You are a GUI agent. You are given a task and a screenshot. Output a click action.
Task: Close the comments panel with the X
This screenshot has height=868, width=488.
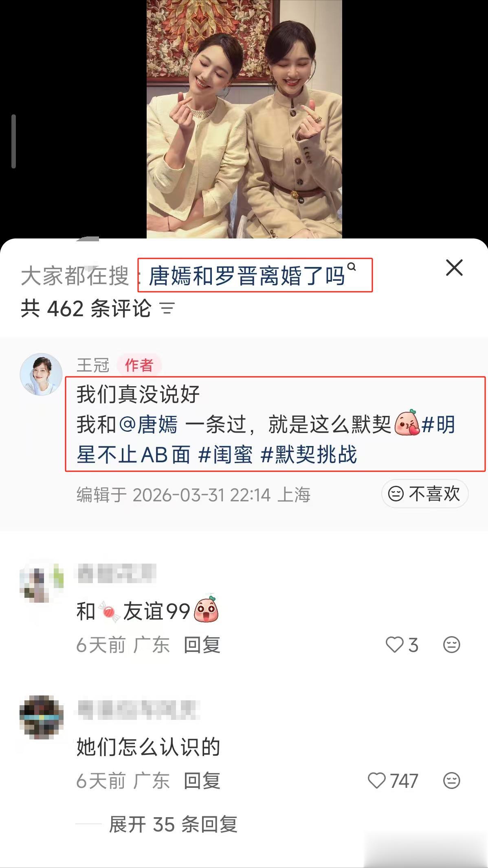coord(454,268)
